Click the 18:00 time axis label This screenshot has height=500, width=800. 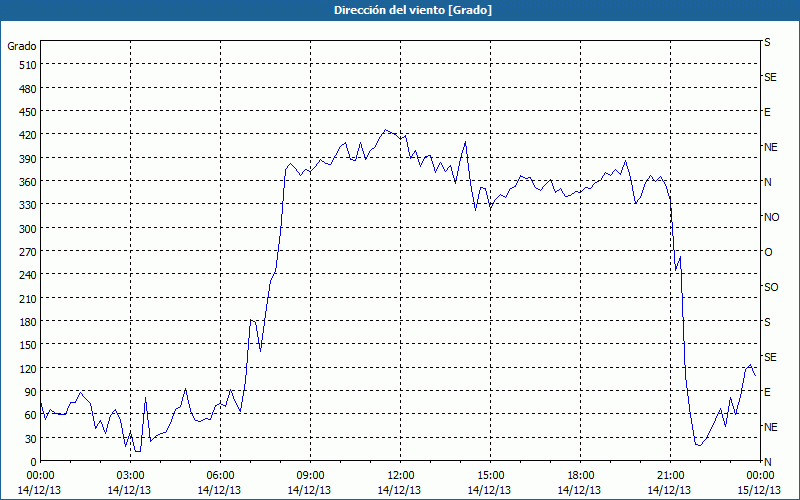click(x=580, y=476)
